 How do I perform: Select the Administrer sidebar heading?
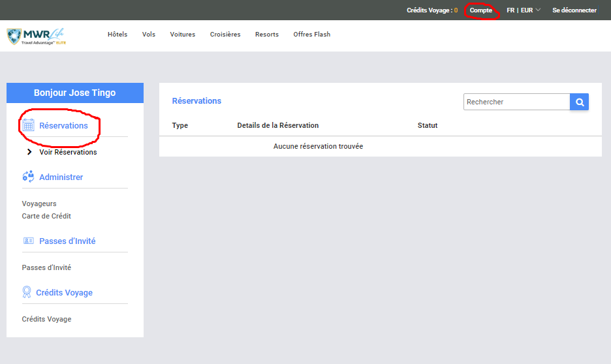click(x=61, y=177)
